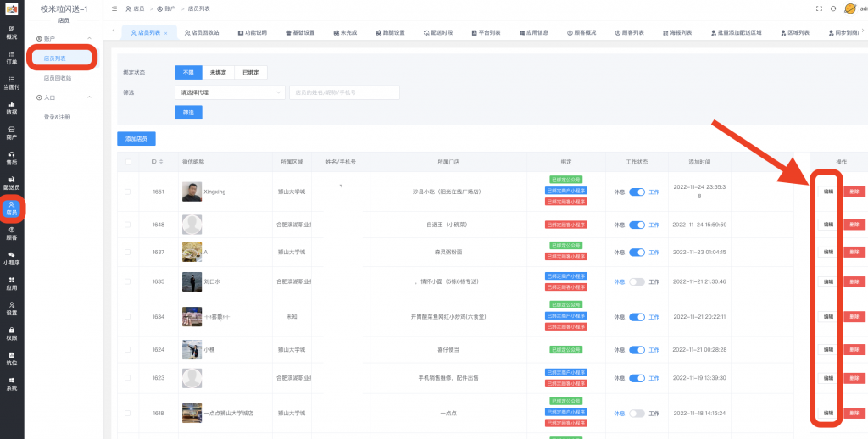Click the 添加店员 button
This screenshot has height=439, width=868.
136,138
